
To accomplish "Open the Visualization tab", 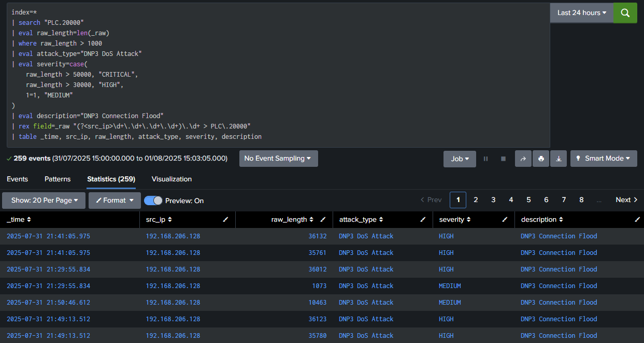I will tap(171, 179).
